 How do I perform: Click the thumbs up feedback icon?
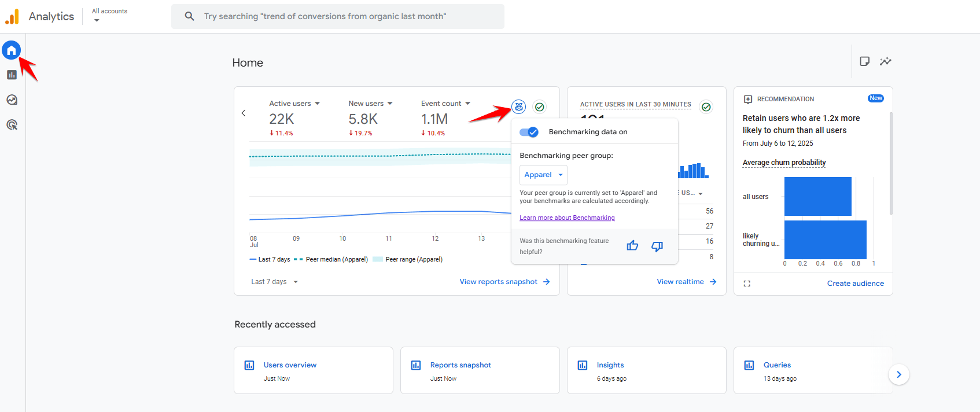click(632, 246)
